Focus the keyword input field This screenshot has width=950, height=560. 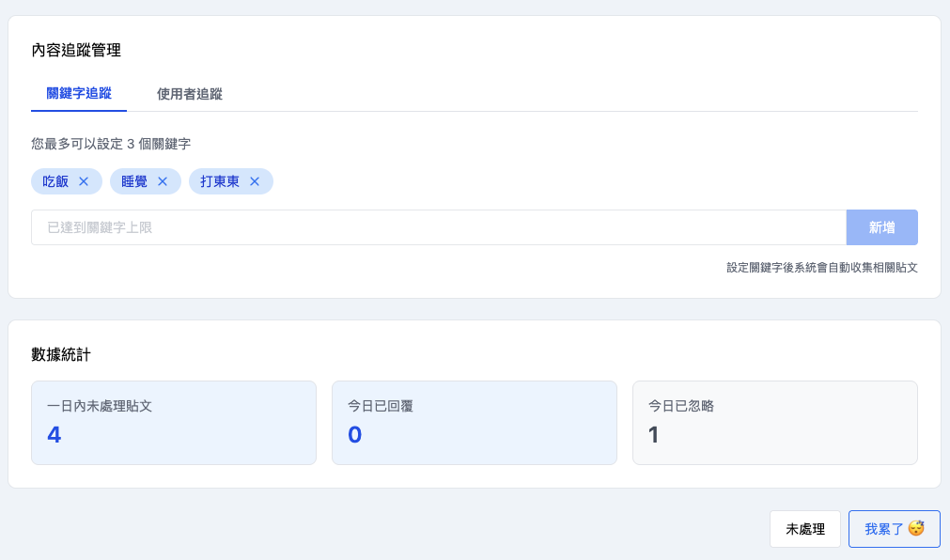click(x=438, y=227)
